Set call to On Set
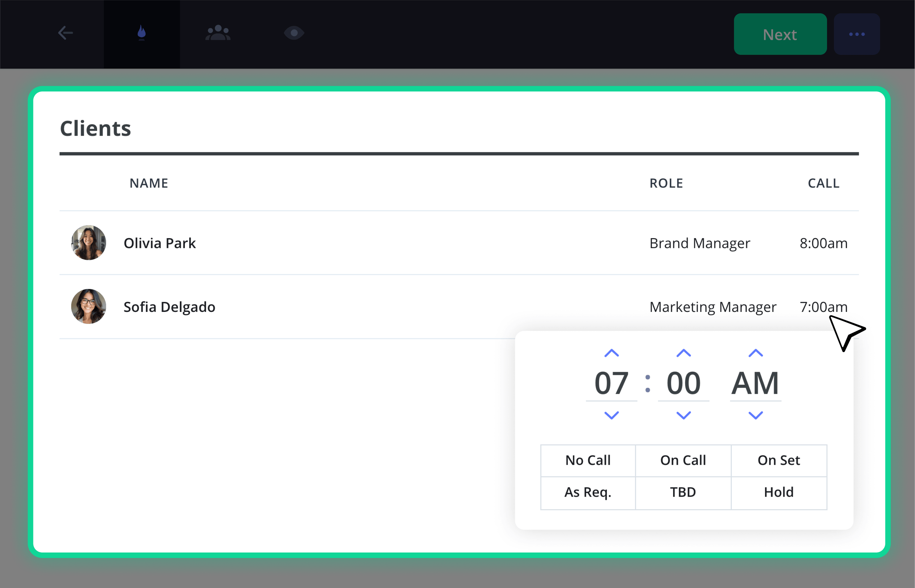Viewport: 915px width, 588px height. click(779, 461)
